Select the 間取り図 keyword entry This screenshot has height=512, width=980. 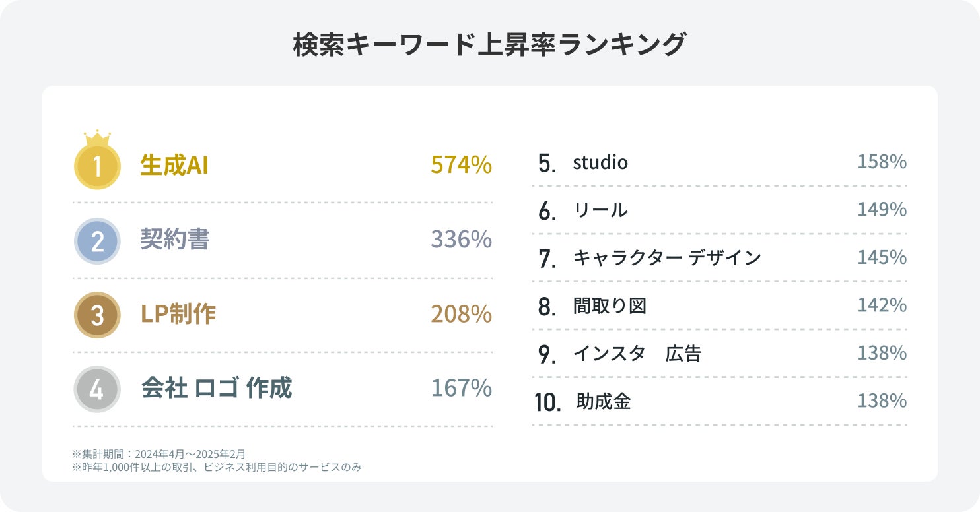610,306
